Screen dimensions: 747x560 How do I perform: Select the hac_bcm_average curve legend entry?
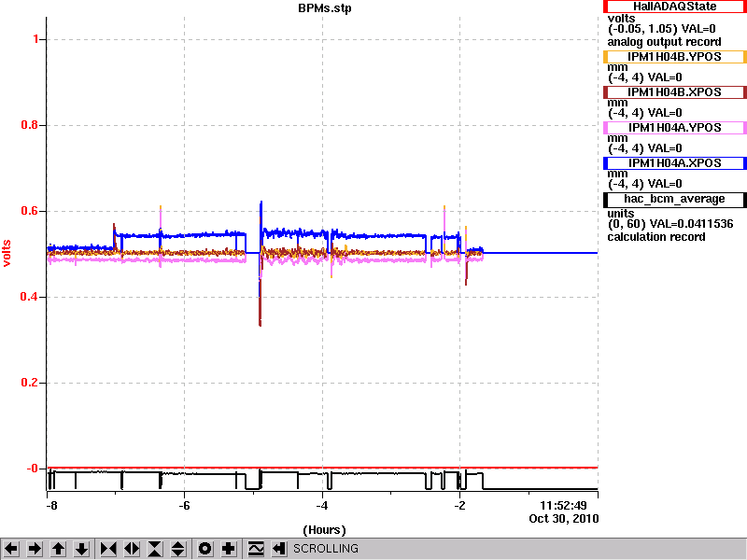point(674,199)
